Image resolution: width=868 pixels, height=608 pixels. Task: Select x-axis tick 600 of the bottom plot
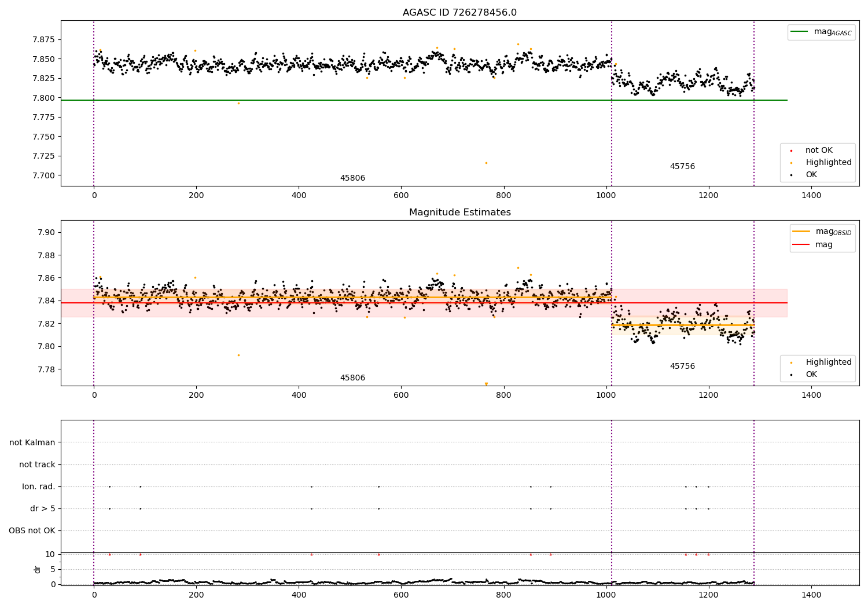401,595
